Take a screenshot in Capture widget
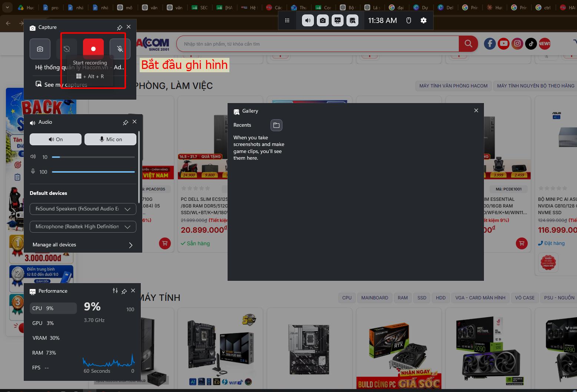The height and width of the screenshot is (392, 577). pyautogui.click(x=40, y=49)
